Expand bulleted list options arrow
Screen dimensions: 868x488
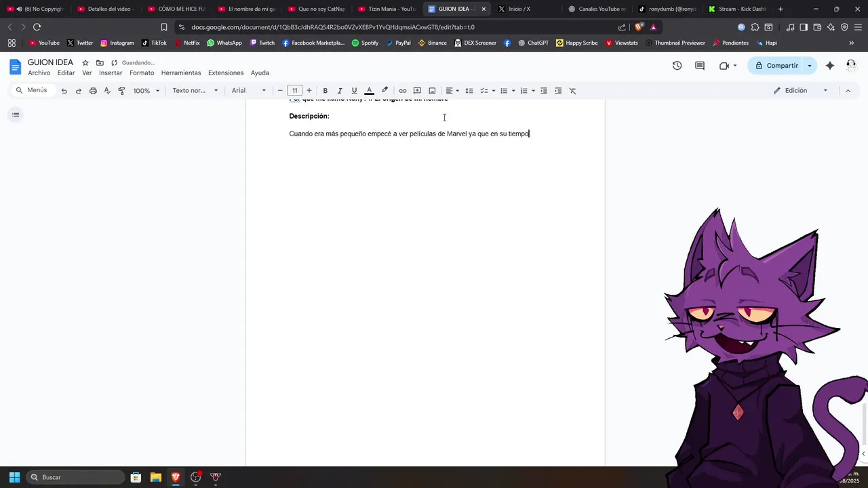click(x=513, y=91)
